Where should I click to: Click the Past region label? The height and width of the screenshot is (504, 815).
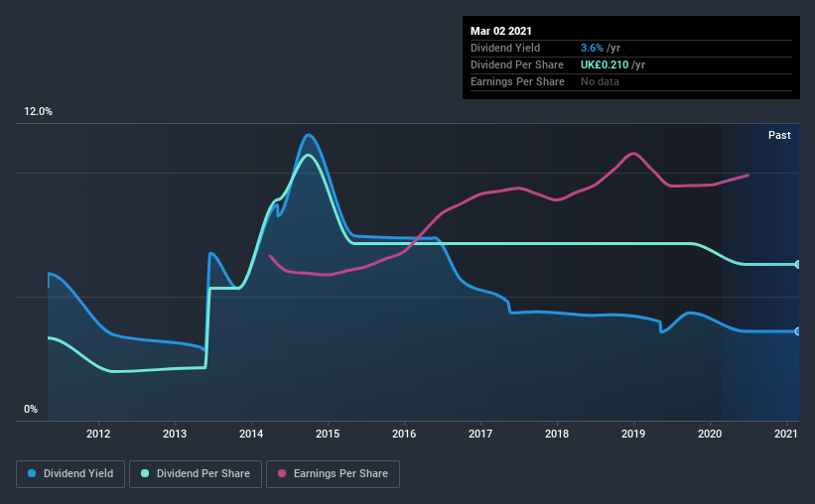(779, 135)
